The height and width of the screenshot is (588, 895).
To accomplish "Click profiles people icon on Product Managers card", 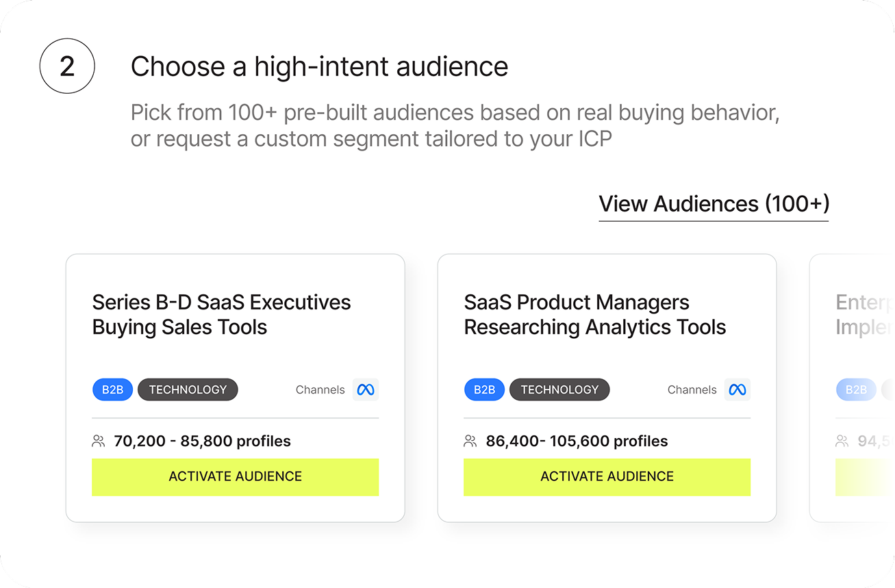I will (x=470, y=442).
